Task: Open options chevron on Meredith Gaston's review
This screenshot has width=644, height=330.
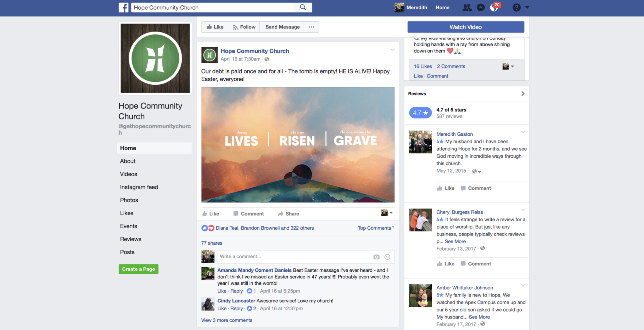Action: tap(523, 132)
